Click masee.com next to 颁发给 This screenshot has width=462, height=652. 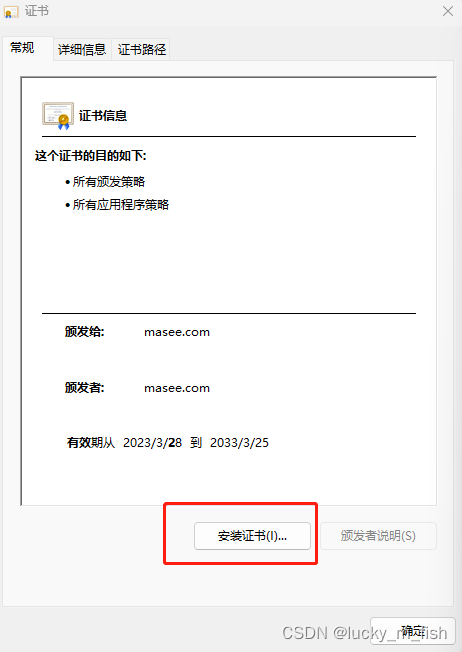tap(177, 332)
